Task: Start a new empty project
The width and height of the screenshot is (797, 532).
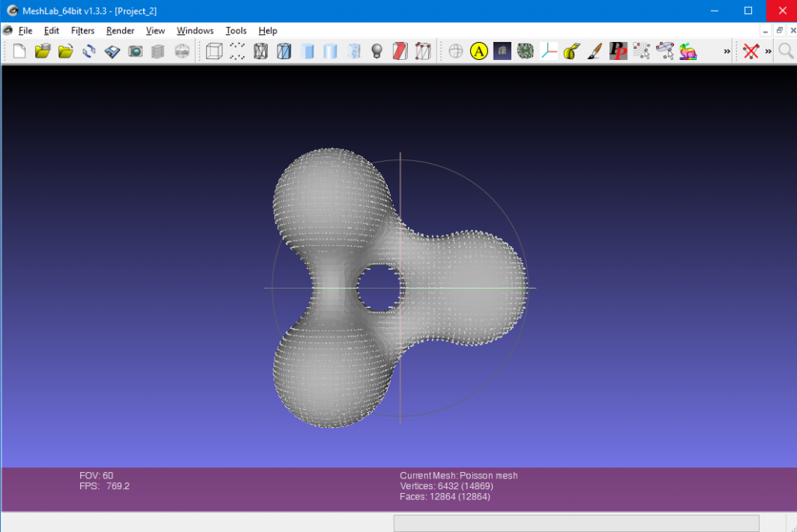Action: 19,51
